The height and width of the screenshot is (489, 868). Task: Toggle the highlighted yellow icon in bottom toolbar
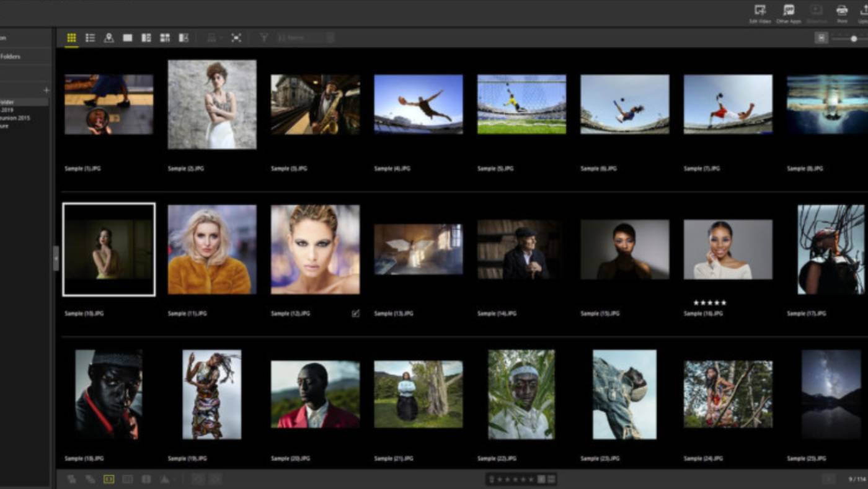[x=109, y=479]
